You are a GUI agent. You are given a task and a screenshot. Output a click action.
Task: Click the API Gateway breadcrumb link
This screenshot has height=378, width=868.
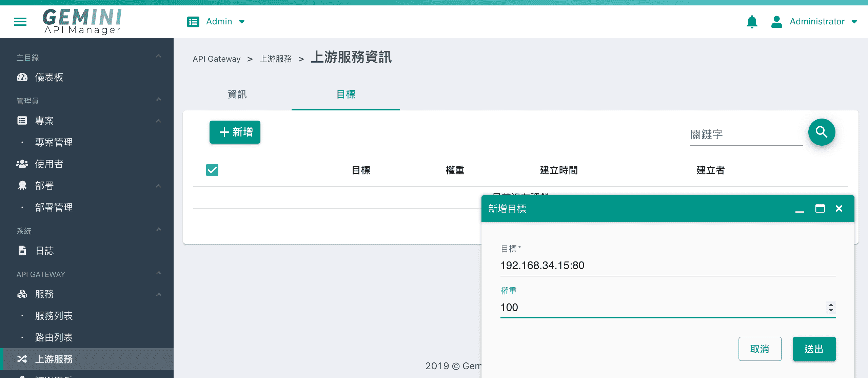[x=217, y=59]
